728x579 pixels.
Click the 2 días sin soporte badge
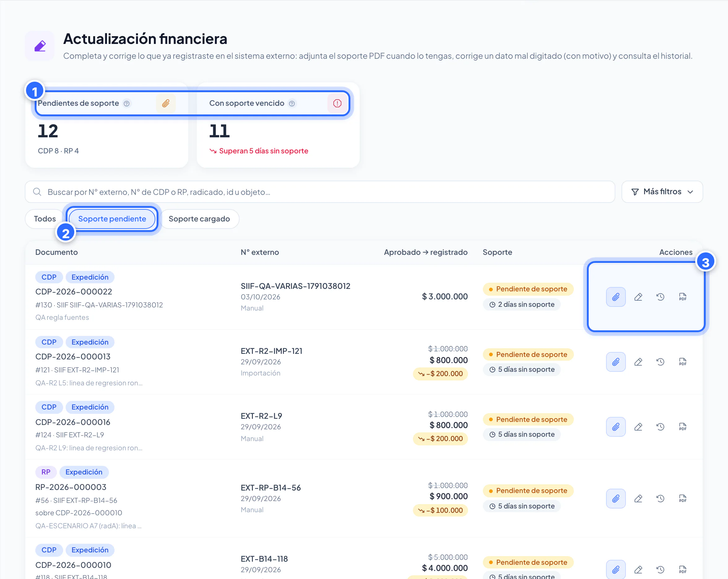(522, 304)
